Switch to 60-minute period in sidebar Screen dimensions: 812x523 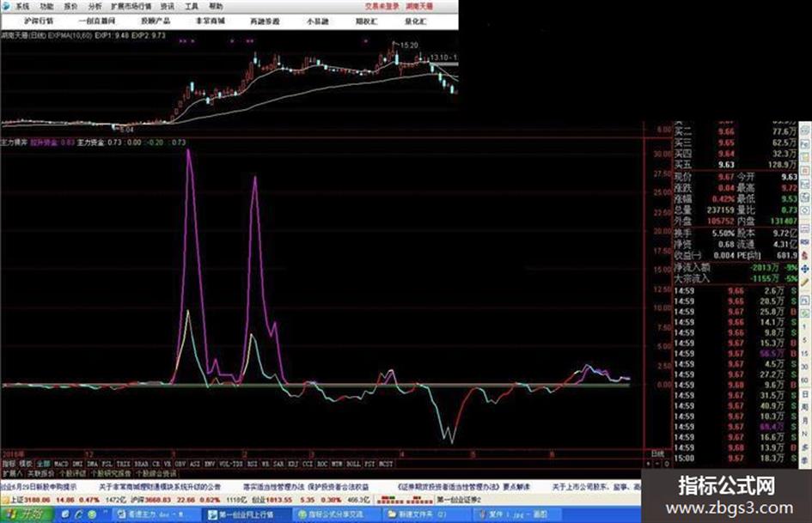click(x=805, y=380)
